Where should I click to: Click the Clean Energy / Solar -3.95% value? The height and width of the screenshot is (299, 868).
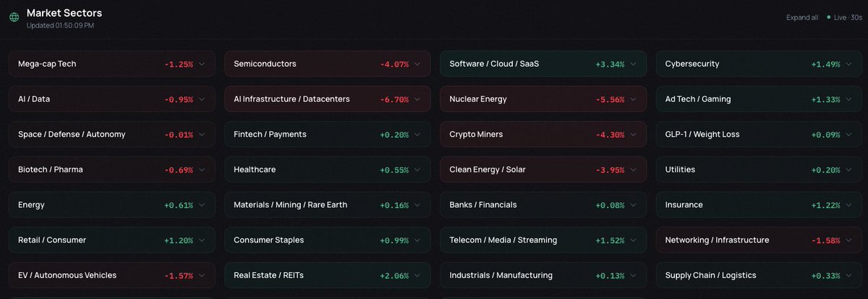[610, 170]
